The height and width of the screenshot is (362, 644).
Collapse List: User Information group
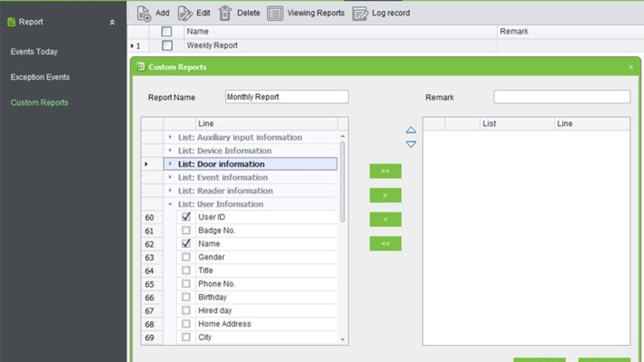click(170, 204)
